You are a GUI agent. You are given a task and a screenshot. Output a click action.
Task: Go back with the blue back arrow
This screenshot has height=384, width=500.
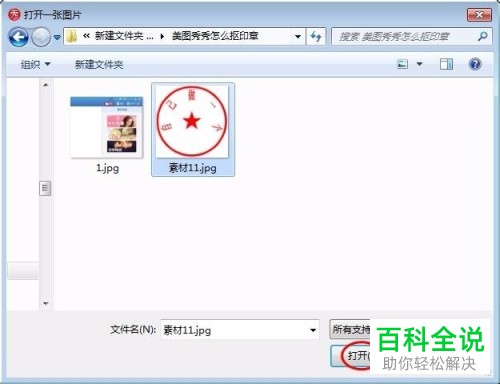click(18, 36)
